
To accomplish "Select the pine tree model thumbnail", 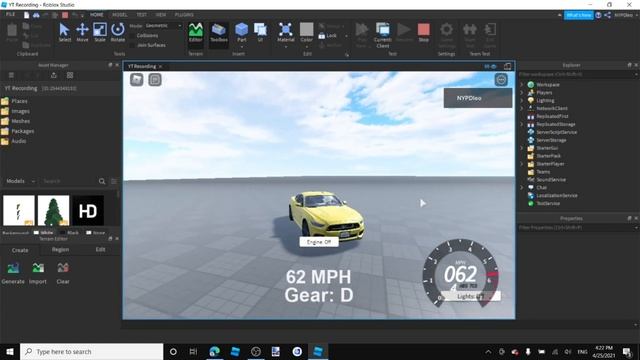I will click(53, 211).
